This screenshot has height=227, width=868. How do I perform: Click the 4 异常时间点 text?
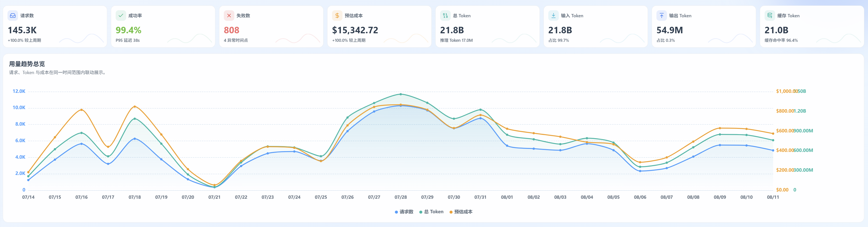[x=236, y=40]
